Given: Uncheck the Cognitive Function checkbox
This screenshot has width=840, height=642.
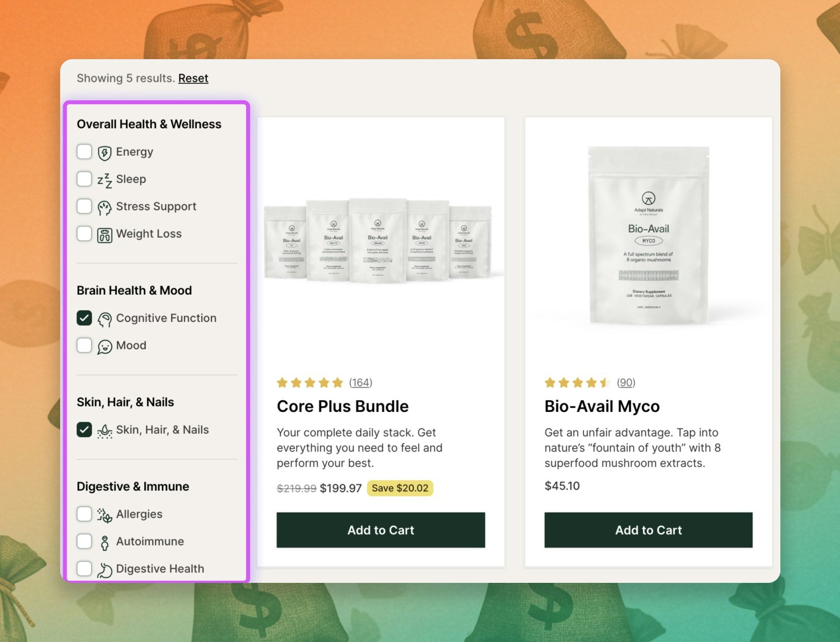Looking at the screenshot, I should [x=84, y=318].
